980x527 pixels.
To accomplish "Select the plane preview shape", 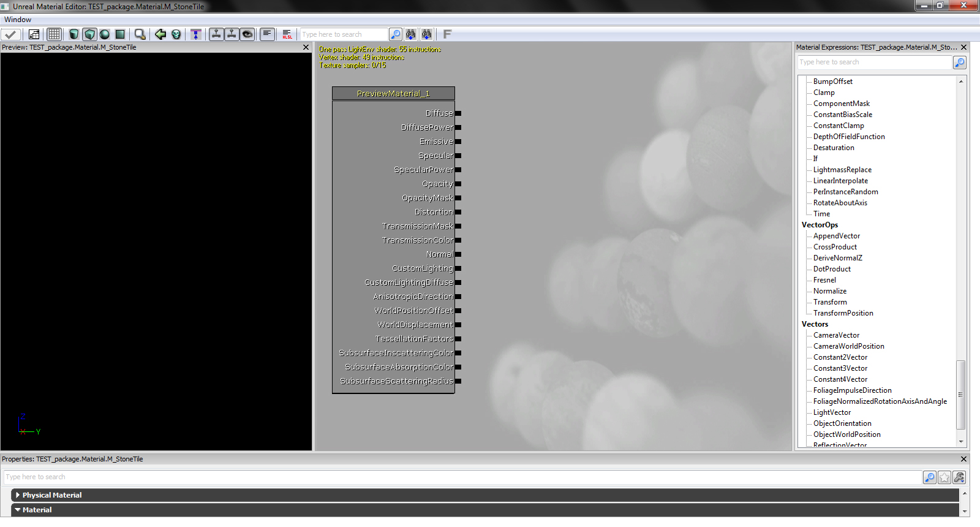I will [120, 34].
